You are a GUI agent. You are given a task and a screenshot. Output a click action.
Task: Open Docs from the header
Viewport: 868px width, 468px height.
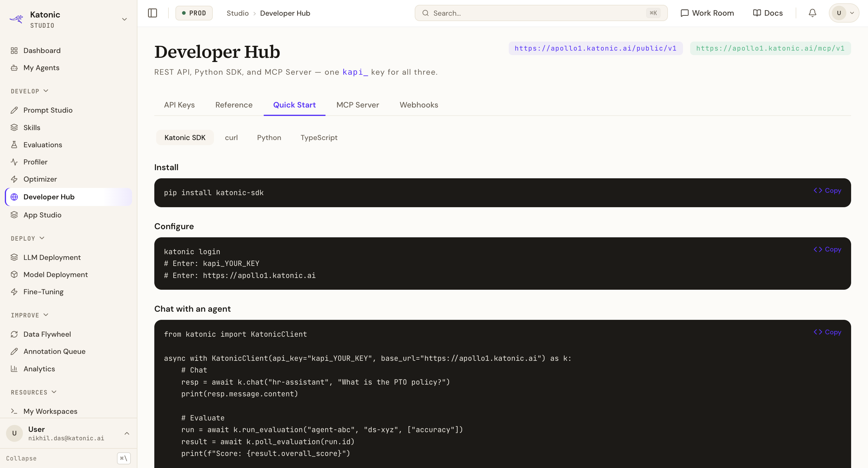pyautogui.click(x=768, y=13)
